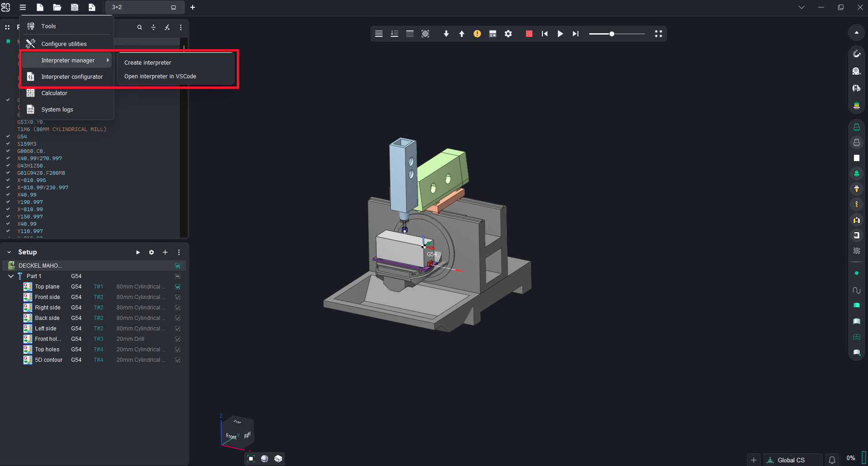The width and height of the screenshot is (868, 466).
Task: Click the red stop simulation button
Action: click(x=529, y=34)
